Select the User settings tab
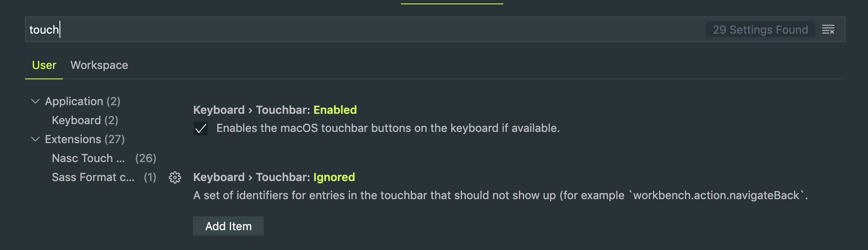 pos(44,65)
